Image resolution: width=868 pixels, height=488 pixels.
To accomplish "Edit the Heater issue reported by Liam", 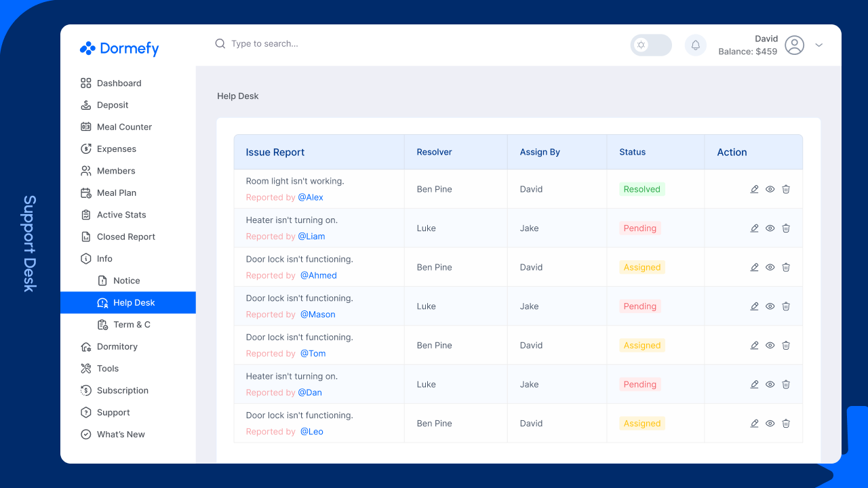I will pos(754,228).
